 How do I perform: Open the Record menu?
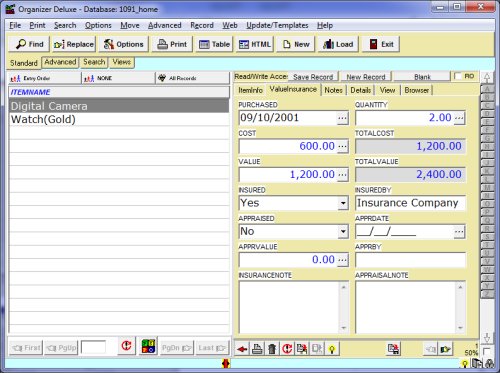[202, 25]
